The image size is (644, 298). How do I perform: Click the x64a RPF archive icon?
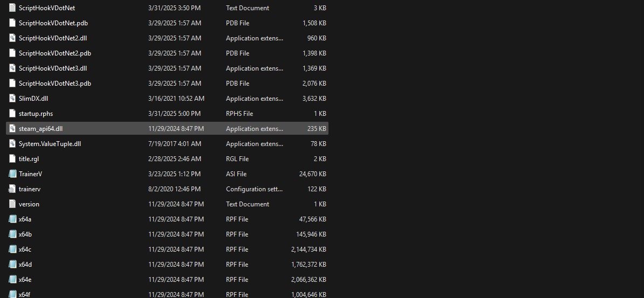click(13, 219)
